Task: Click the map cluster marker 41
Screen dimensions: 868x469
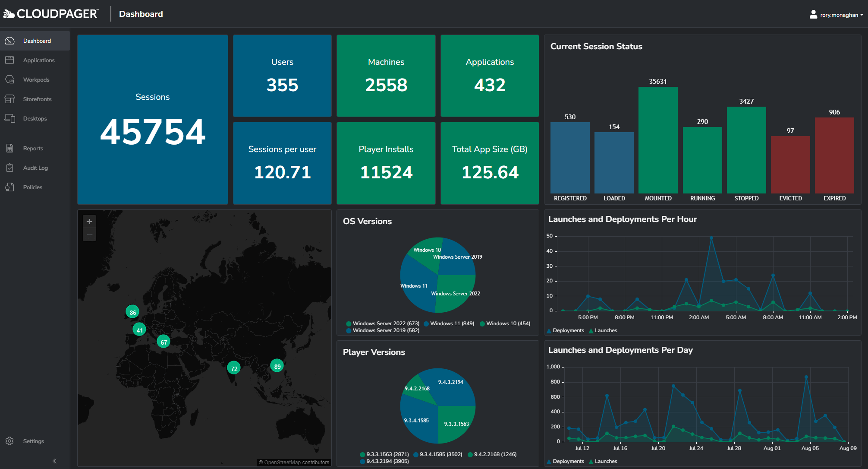Action: (139, 330)
